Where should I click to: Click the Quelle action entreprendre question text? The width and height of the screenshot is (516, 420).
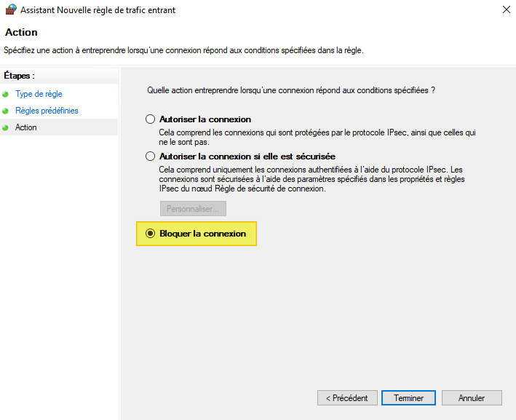[291, 90]
